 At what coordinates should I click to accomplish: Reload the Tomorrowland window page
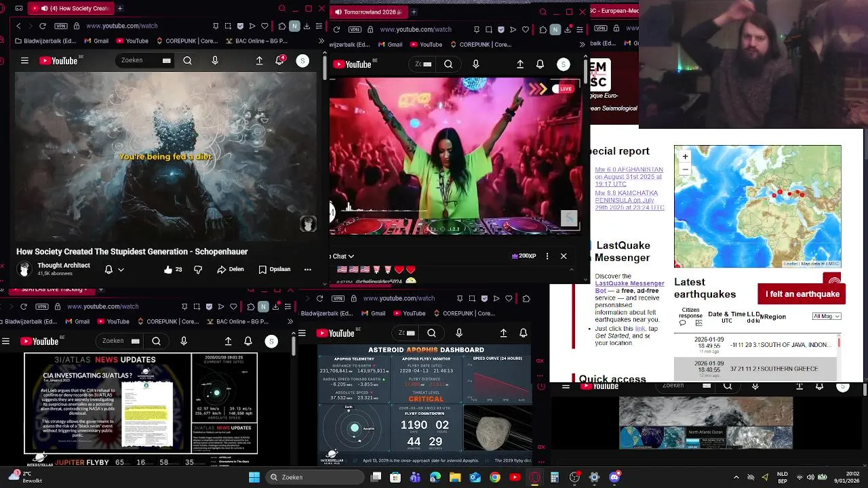(x=336, y=29)
